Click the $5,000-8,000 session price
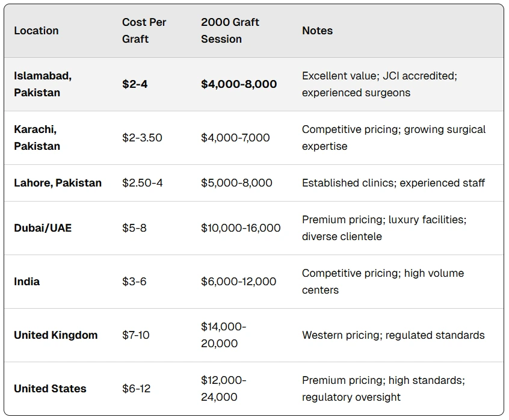Screen dimensions: 509x420 pos(236,183)
